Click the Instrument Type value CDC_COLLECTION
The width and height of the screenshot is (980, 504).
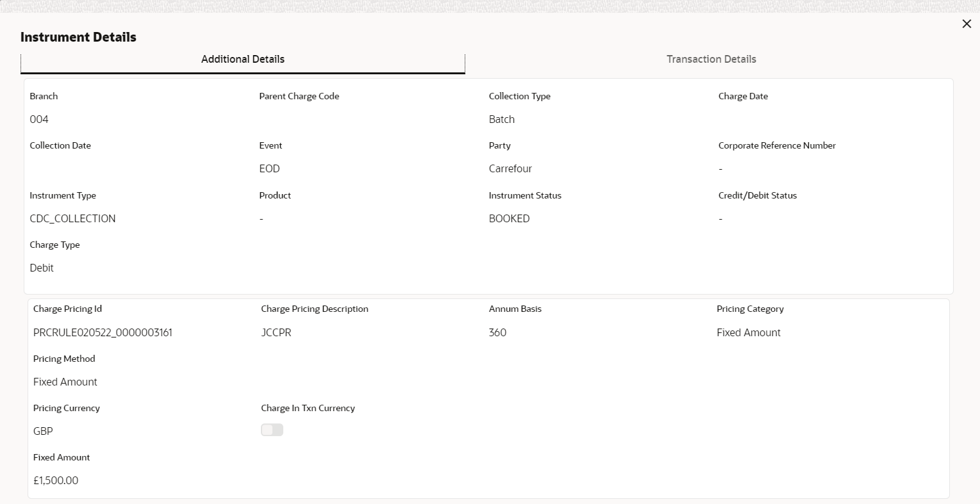point(72,218)
